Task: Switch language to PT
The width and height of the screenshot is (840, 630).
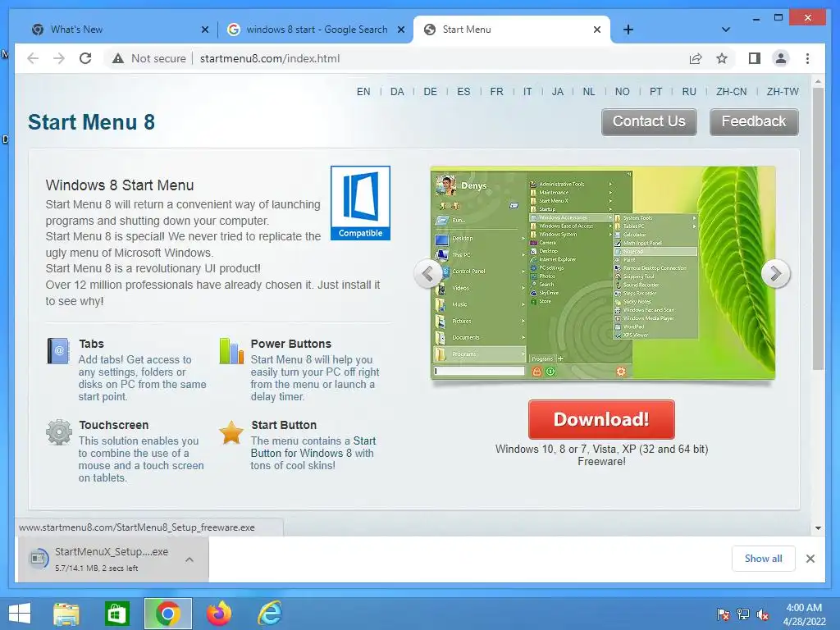Action: pyautogui.click(x=655, y=92)
